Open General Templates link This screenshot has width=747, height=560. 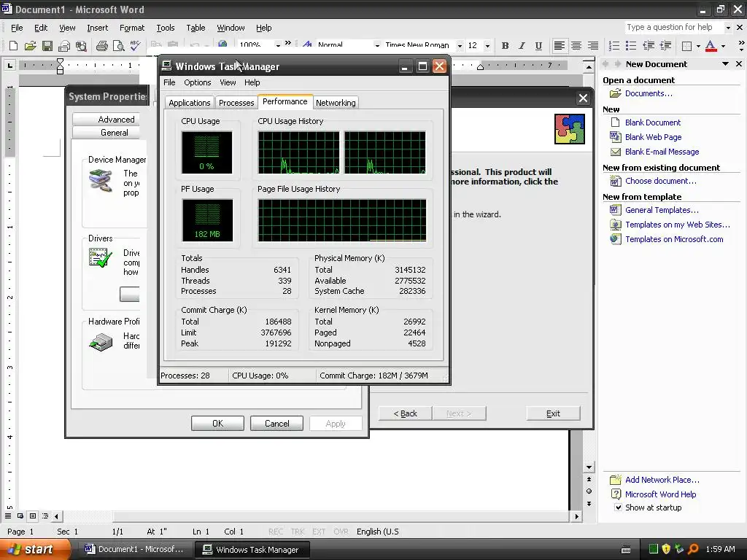[x=662, y=210]
